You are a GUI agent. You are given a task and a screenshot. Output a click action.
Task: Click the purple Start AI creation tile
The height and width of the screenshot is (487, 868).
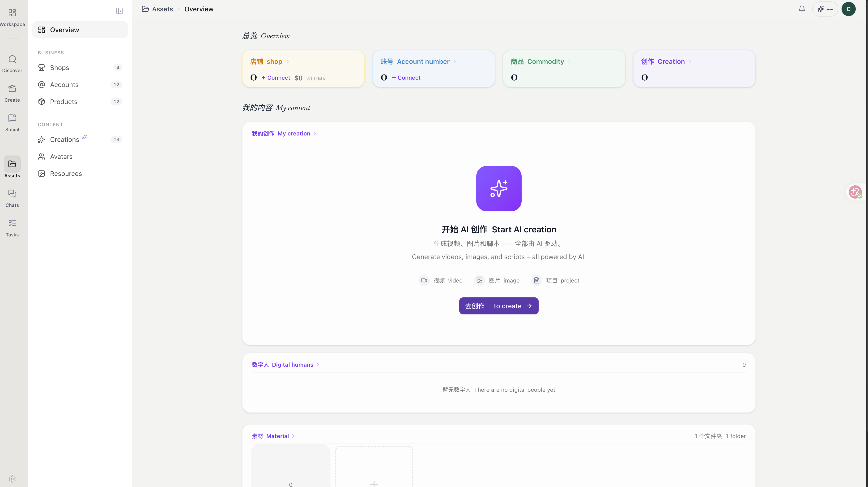click(x=498, y=188)
